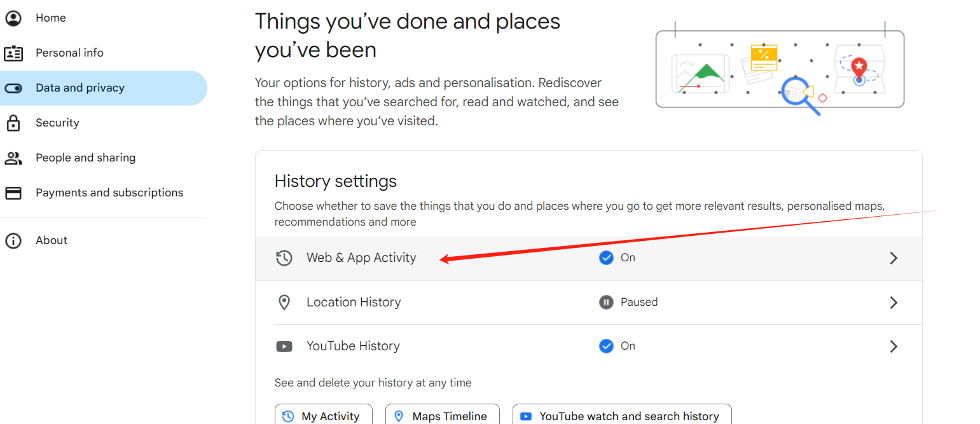Click the privacy illustration banner image
This screenshot has width=980, height=424.
coord(780,69)
